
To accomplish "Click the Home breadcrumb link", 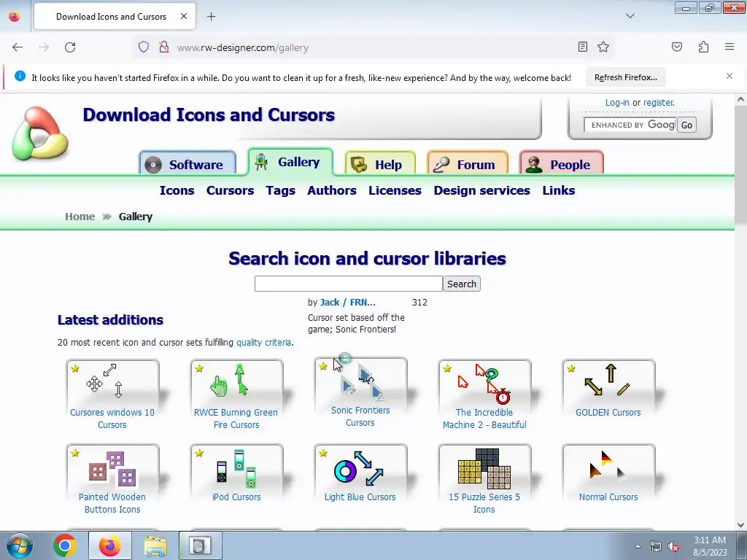I will point(80,217).
